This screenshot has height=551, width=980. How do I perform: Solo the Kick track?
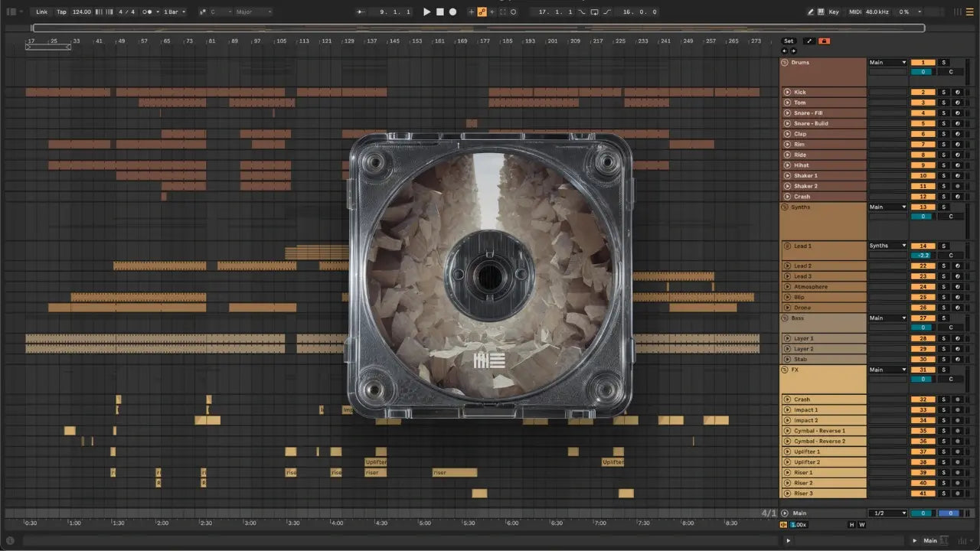(943, 93)
